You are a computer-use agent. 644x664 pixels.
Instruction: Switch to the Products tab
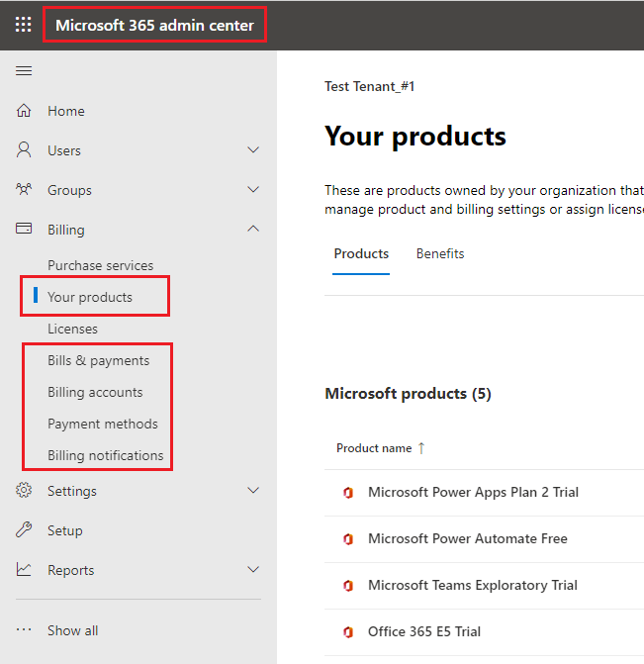tap(361, 253)
